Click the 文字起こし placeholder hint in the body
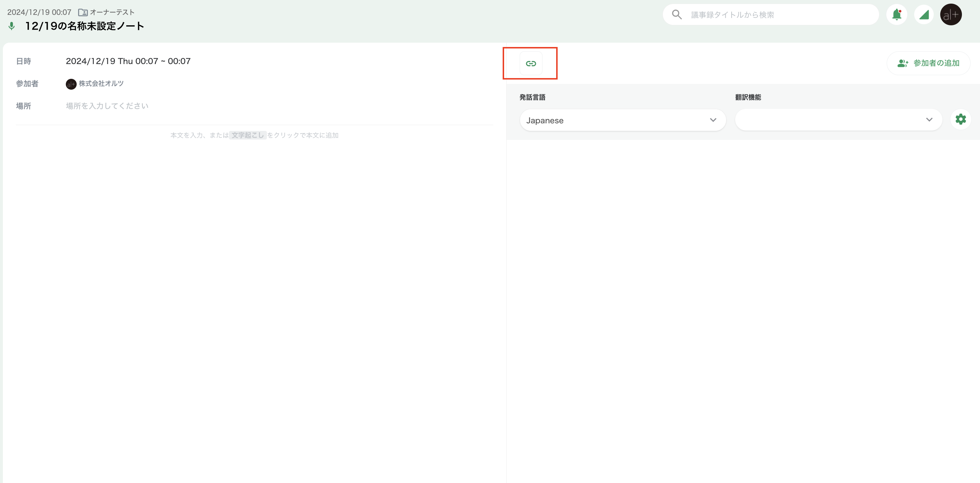Image resolution: width=980 pixels, height=483 pixels. 248,136
